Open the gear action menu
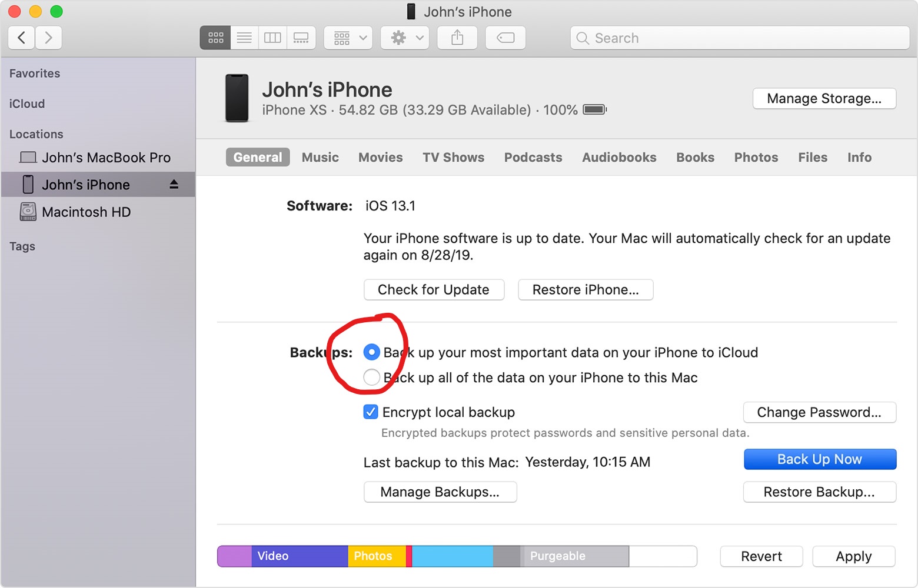The image size is (918, 588). pyautogui.click(x=405, y=38)
